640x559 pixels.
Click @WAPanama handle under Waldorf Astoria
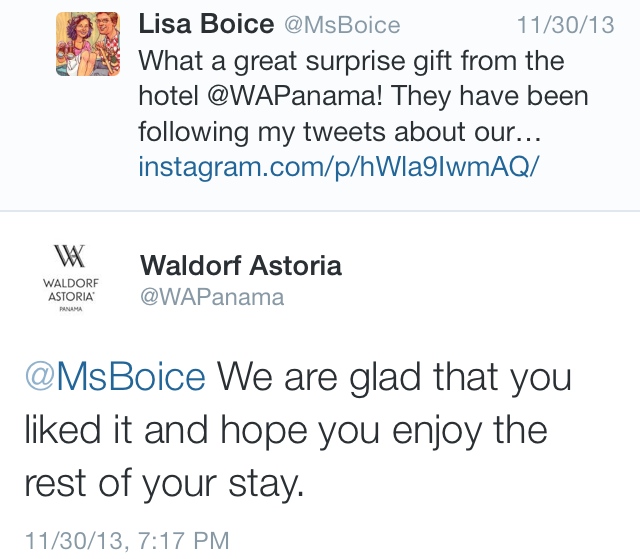coord(212,297)
